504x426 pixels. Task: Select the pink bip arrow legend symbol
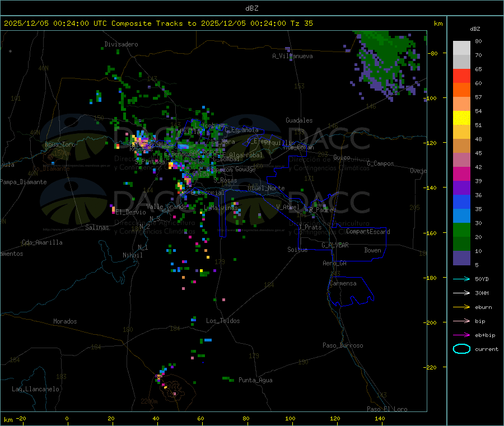click(461, 321)
